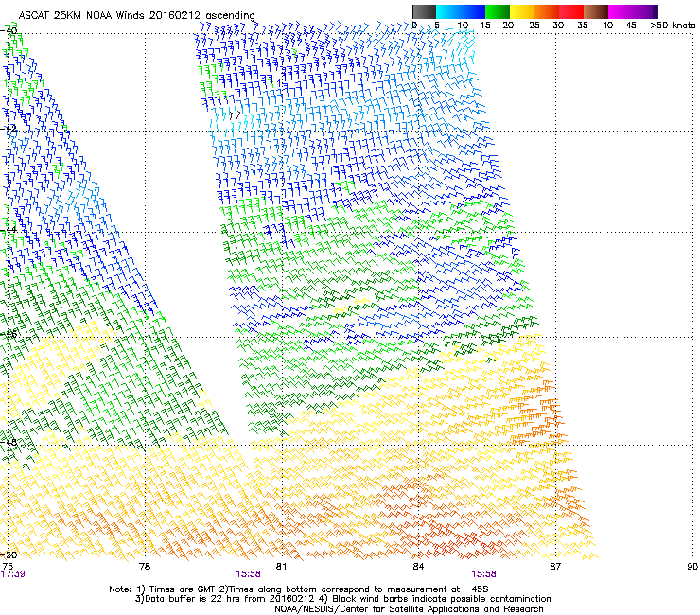Image resolution: width=700 pixels, height=615 pixels.
Task: Click the latitude label '-50'
Action: click(9, 554)
